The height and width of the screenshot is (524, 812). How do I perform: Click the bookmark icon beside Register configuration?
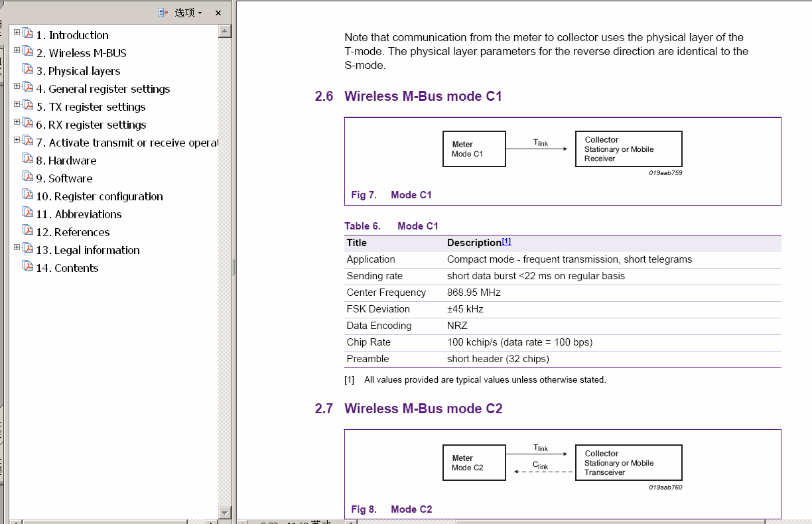(28, 194)
